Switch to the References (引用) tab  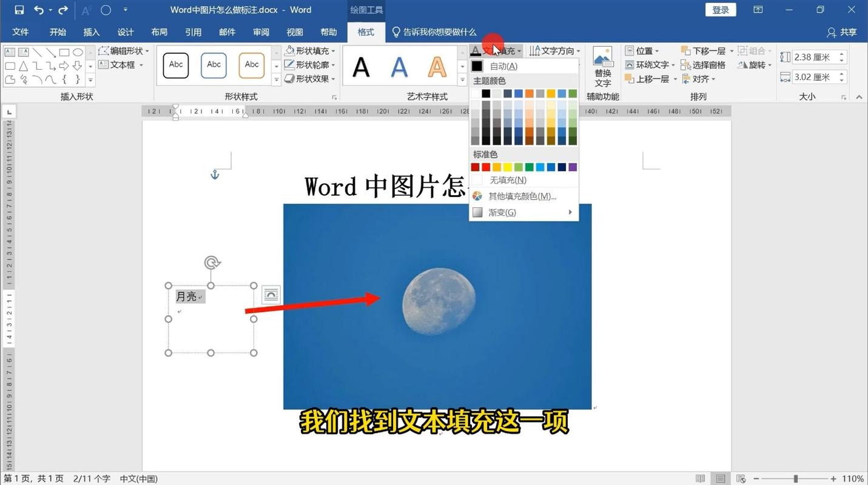click(193, 32)
